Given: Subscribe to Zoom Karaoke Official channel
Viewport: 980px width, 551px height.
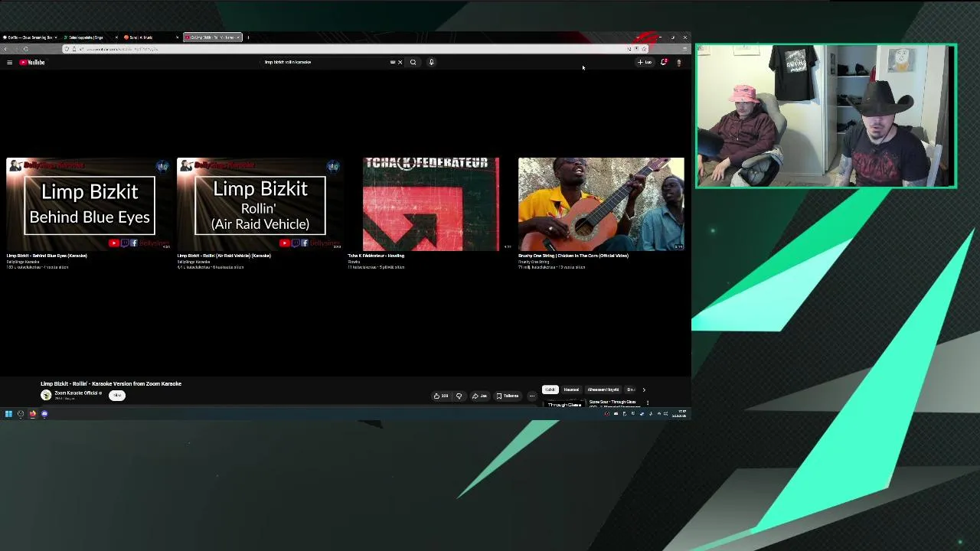Looking at the screenshot, I should point(117,395).
